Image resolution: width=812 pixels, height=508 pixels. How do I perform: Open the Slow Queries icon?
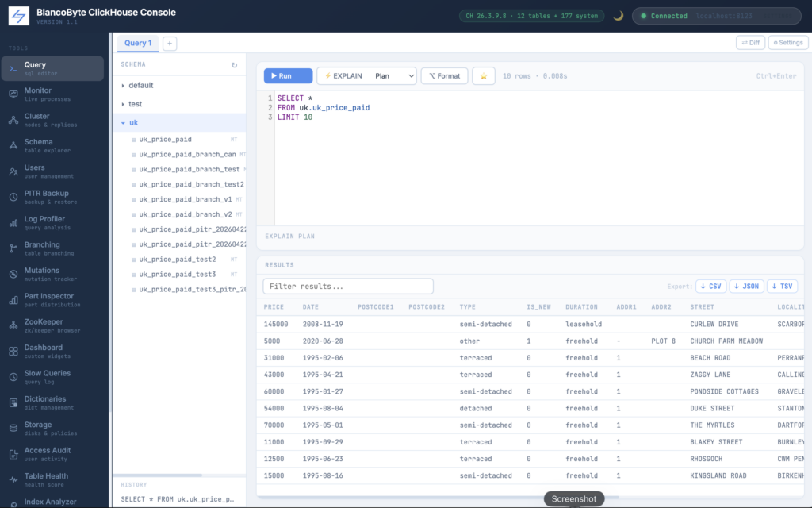tap(13, 377)
